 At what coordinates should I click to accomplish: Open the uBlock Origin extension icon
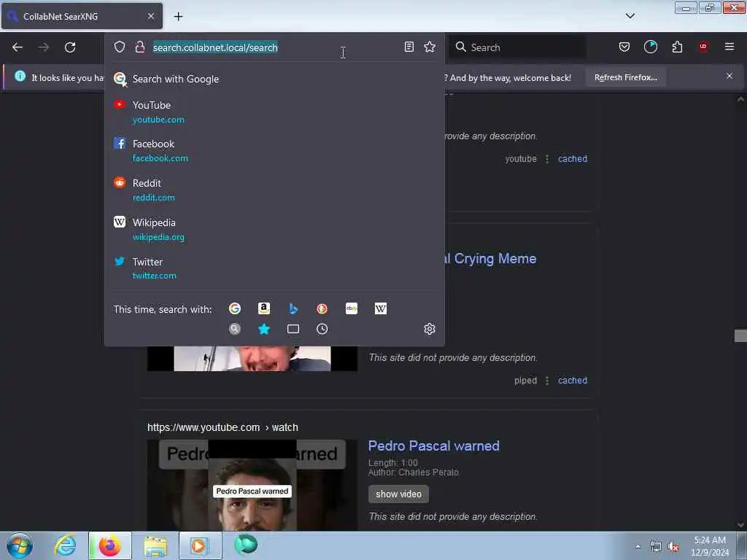click(x=703, y=47)
